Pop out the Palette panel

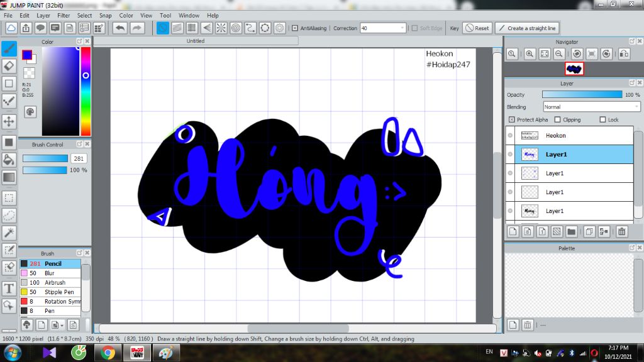631,248
